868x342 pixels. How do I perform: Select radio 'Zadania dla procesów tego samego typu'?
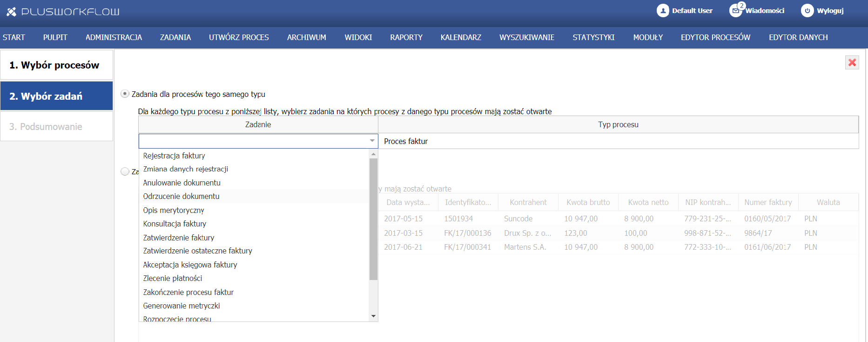[125, 94]
